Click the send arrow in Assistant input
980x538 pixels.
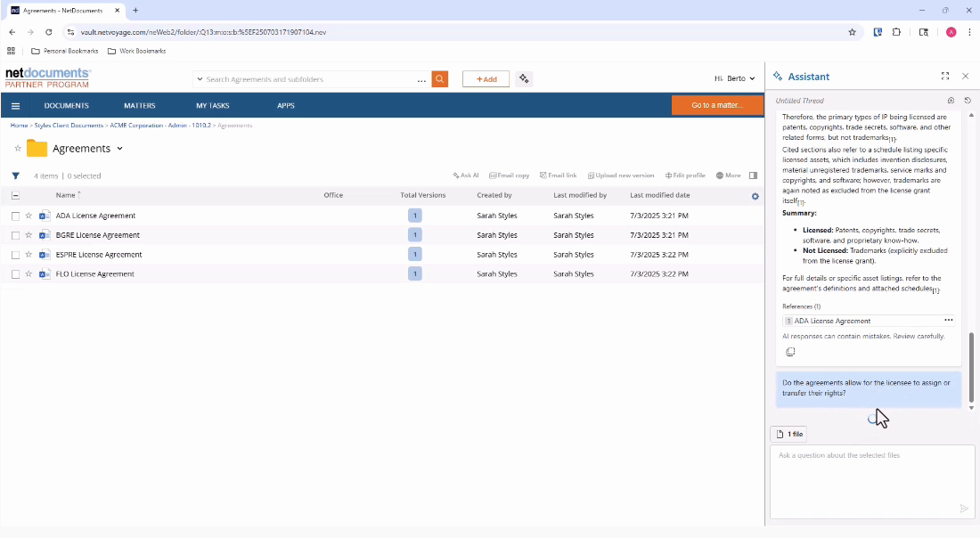click(964, 509)
